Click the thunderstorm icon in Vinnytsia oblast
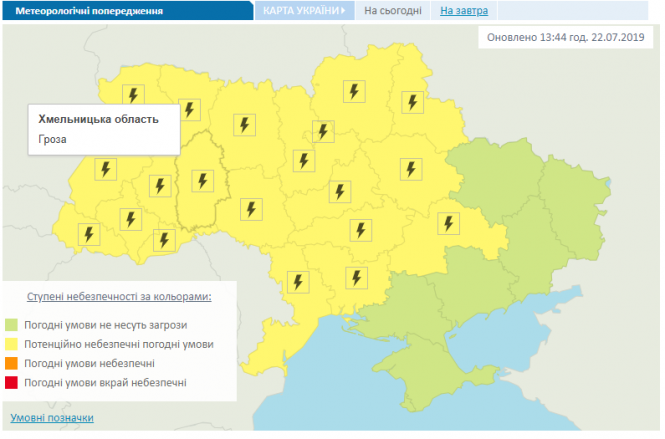Screen dimensions: 665x439 250,210
